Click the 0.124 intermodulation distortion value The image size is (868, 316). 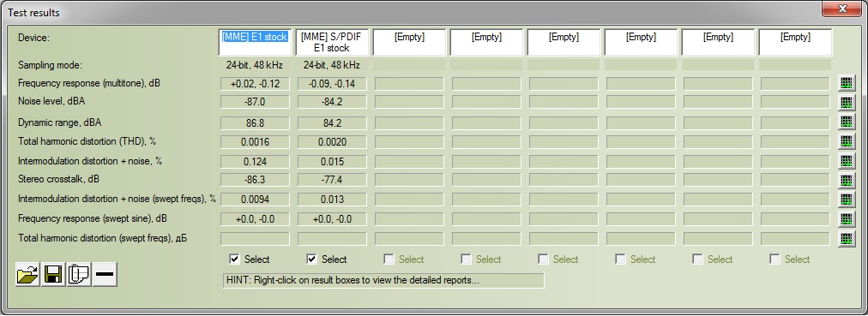point(255,162)
